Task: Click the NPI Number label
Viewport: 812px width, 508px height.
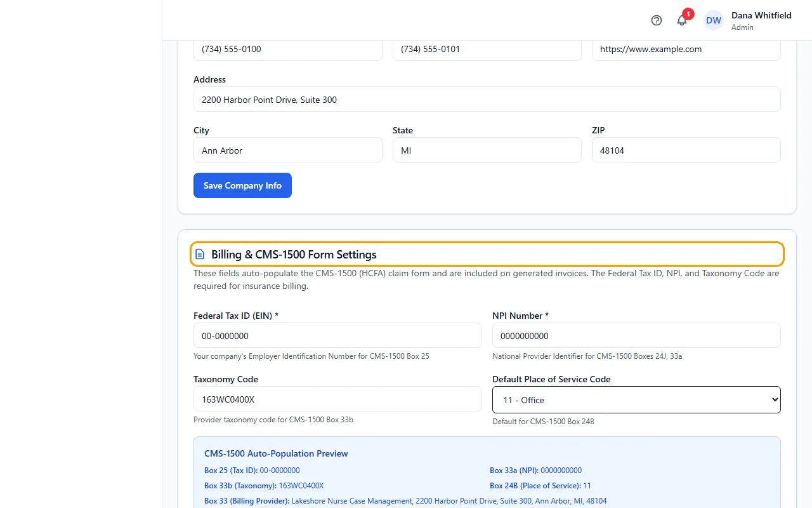Action: 520,316
